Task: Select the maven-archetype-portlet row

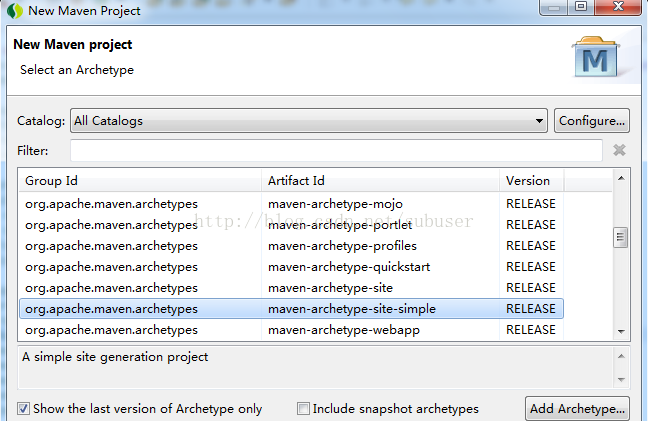Action: pos(291,225)
